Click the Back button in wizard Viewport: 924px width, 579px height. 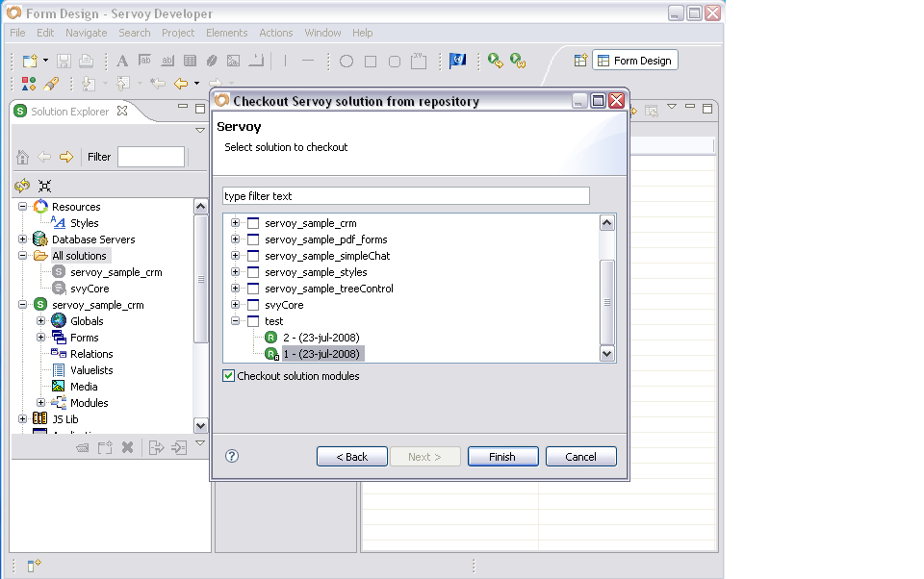[352, 457]
